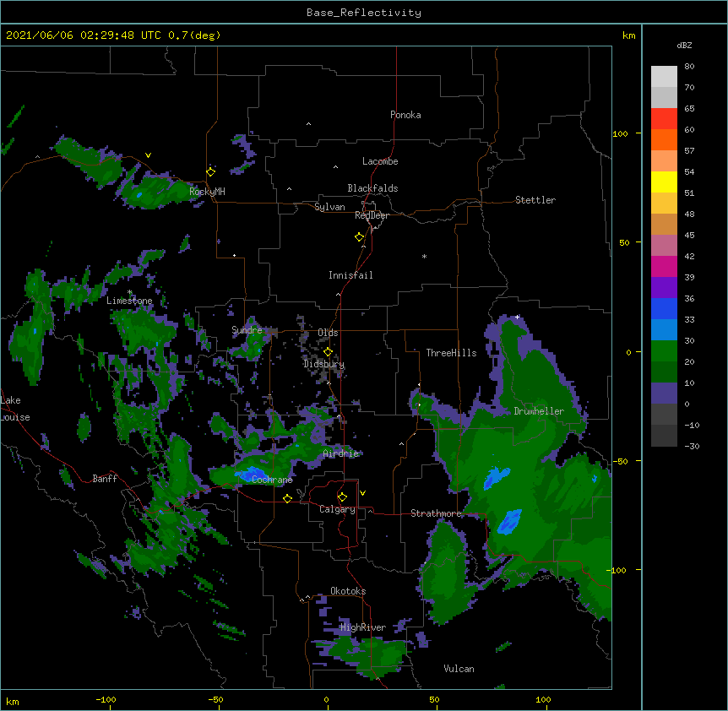The width and height of the screenshot is (728, 711).
Task: Click the yellow marker just above Calgary label
Action: (x=342, y=497)
